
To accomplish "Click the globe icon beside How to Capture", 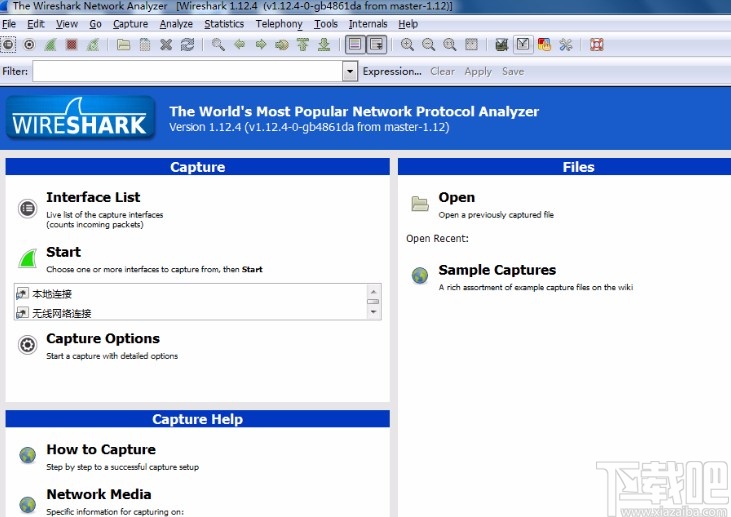I will (28, 455).
